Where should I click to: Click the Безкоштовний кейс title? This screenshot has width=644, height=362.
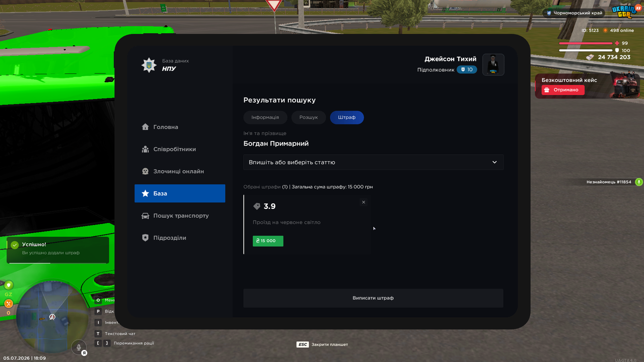point(569,80)
